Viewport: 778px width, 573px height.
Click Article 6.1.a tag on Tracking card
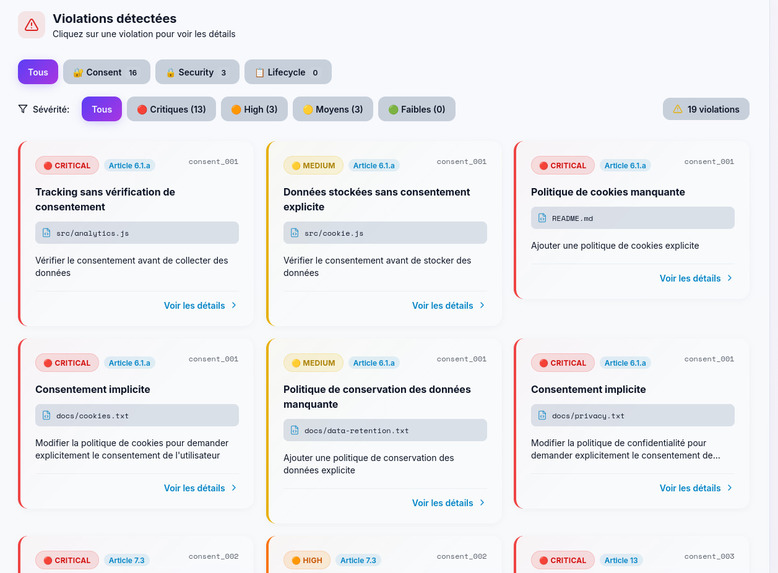pyautogui.click(x=130, y=166)
